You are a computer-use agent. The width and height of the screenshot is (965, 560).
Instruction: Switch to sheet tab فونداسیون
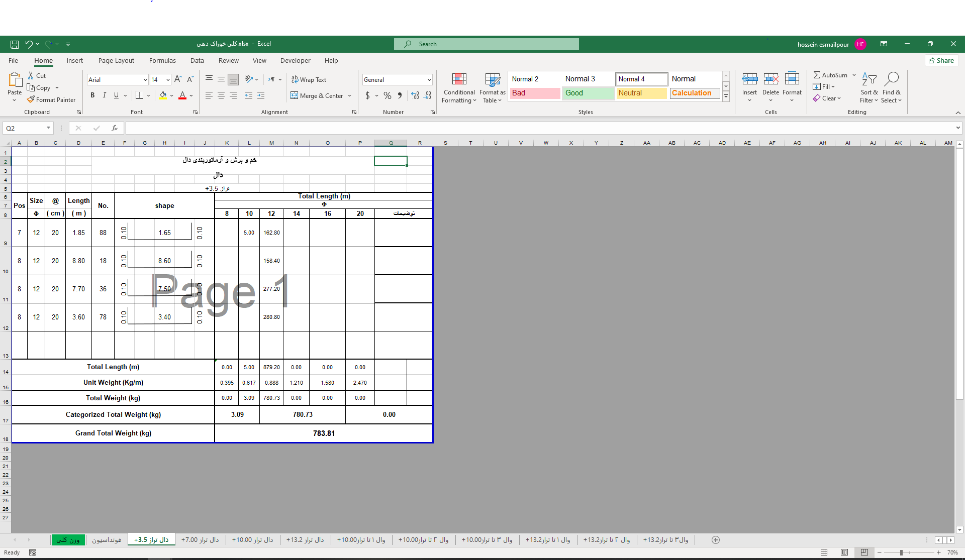tap(107, 540)
